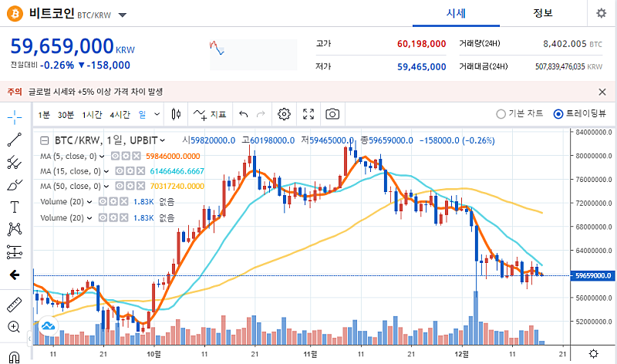Remove the MA (5, close, 0) indicator
Screen dimensions: 617x364
137,157
